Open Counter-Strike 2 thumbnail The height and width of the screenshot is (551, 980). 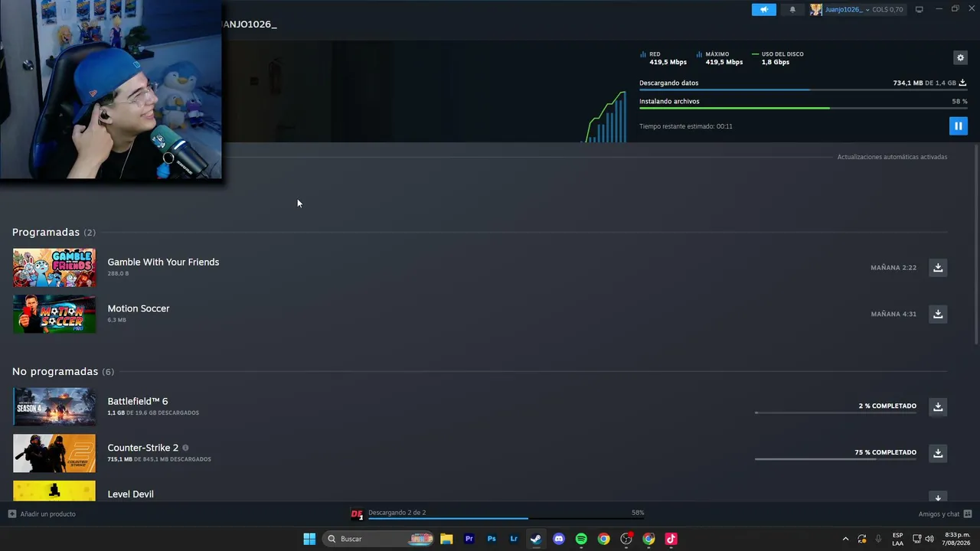(x=54, y=453)
